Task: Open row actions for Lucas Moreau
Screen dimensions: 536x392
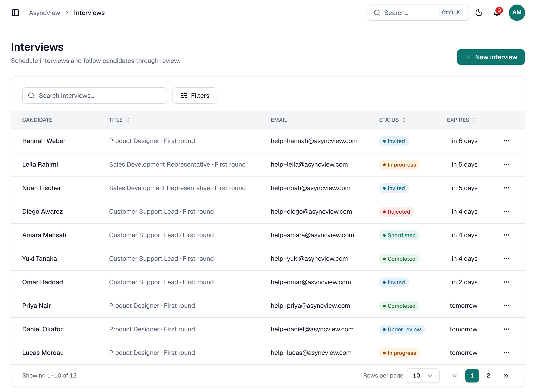Action: point(506,353)
